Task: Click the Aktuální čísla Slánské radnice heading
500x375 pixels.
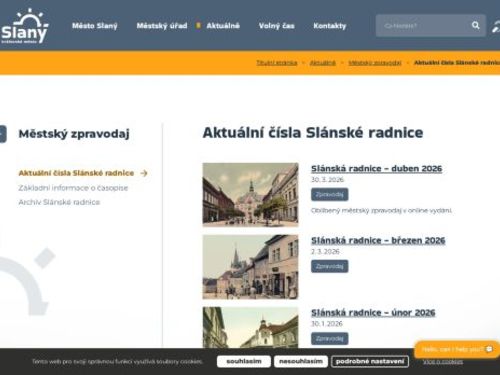Action: coord(313,133)
